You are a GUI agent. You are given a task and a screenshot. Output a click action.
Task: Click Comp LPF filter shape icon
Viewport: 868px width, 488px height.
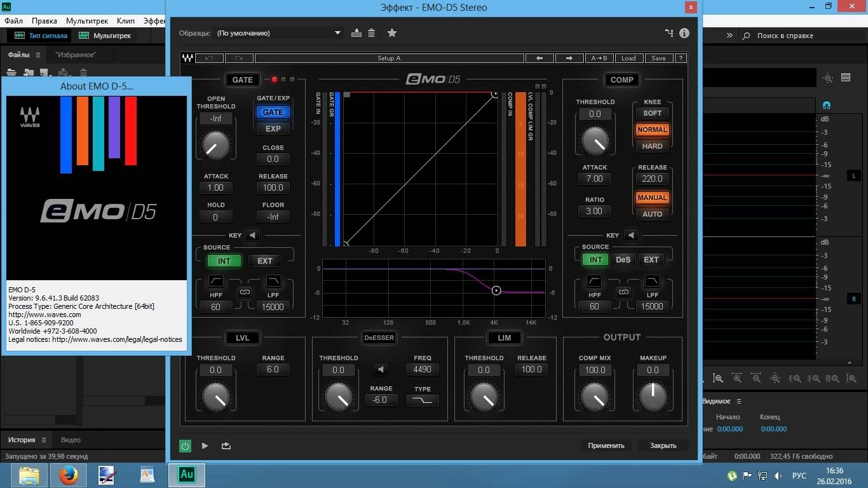(652, 280)
